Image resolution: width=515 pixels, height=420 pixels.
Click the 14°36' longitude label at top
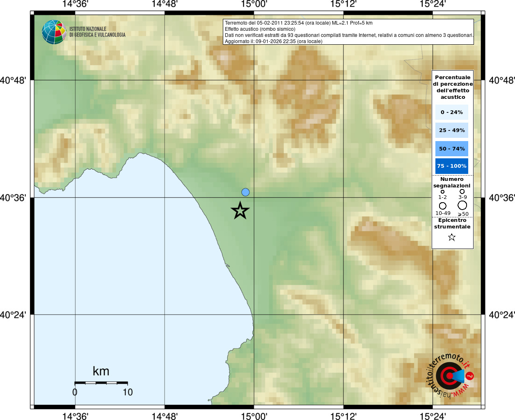click(x=75, y=4)
